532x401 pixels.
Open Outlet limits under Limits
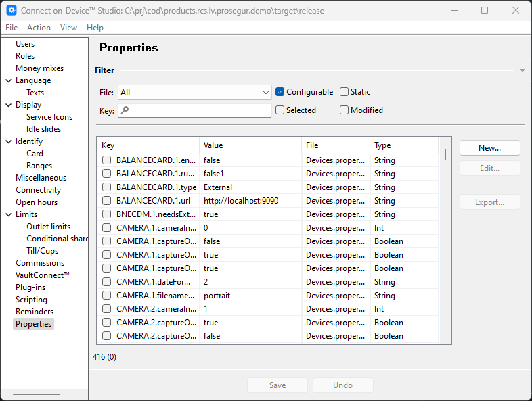(49, 227)
